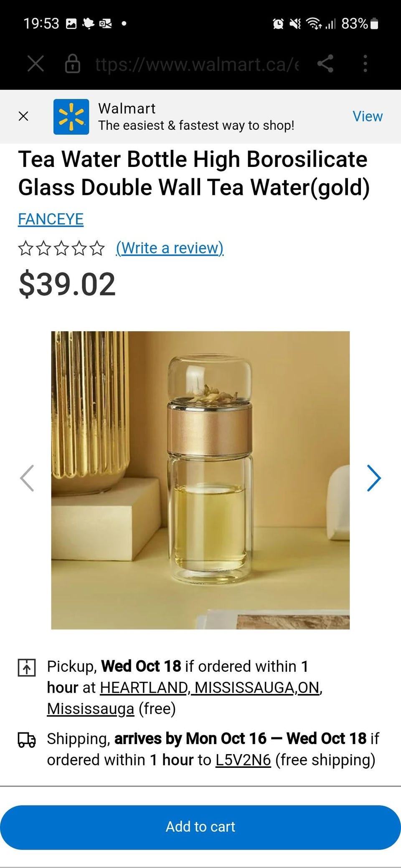This screenshot has width=401, height=868.
Task: Add to cart the tea bottle
Action: coord(200,827)
